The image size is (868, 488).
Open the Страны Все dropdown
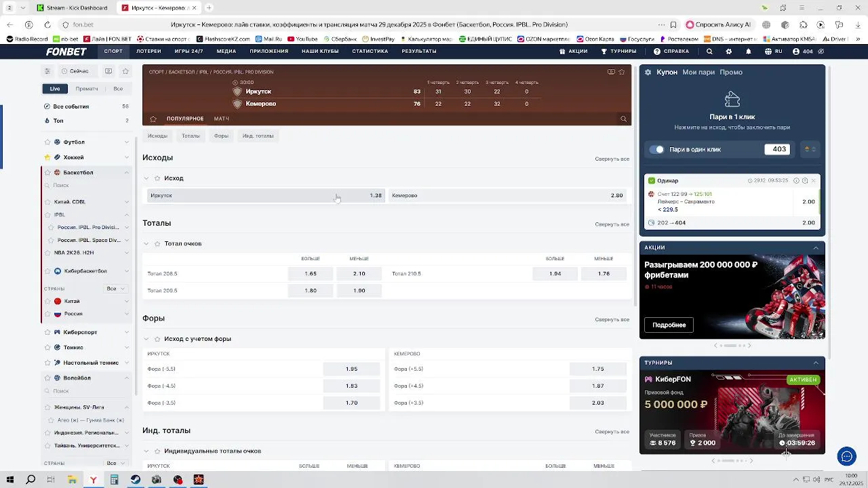116,289
